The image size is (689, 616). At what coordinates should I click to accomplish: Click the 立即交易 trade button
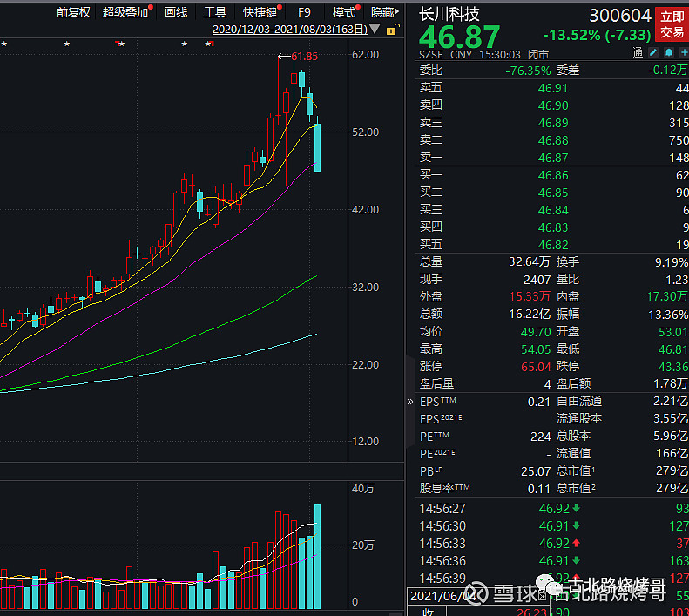672,24
